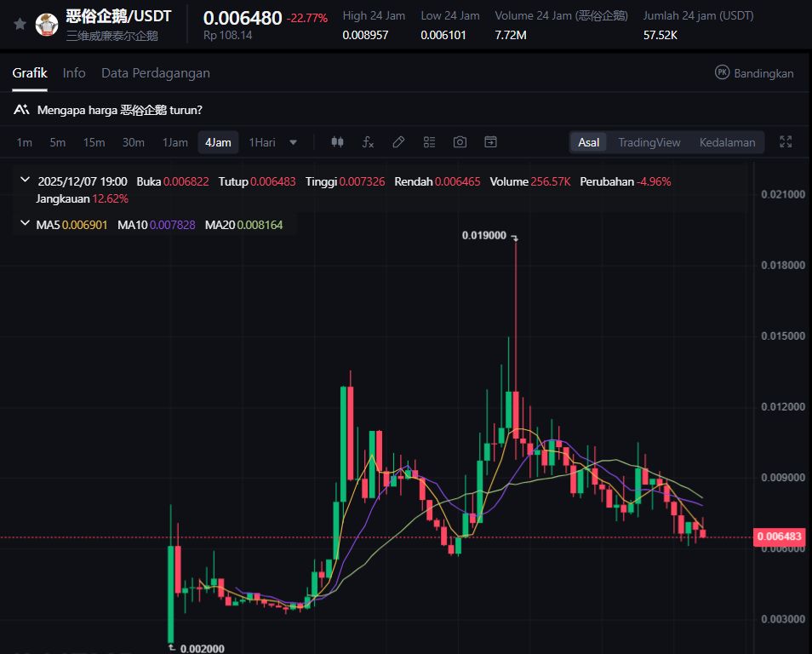Screen dimensions: 812x654
Task: Click the AI icon beside the Mengapa harga question
Action: pyautogui.click(x=22, y=110)
